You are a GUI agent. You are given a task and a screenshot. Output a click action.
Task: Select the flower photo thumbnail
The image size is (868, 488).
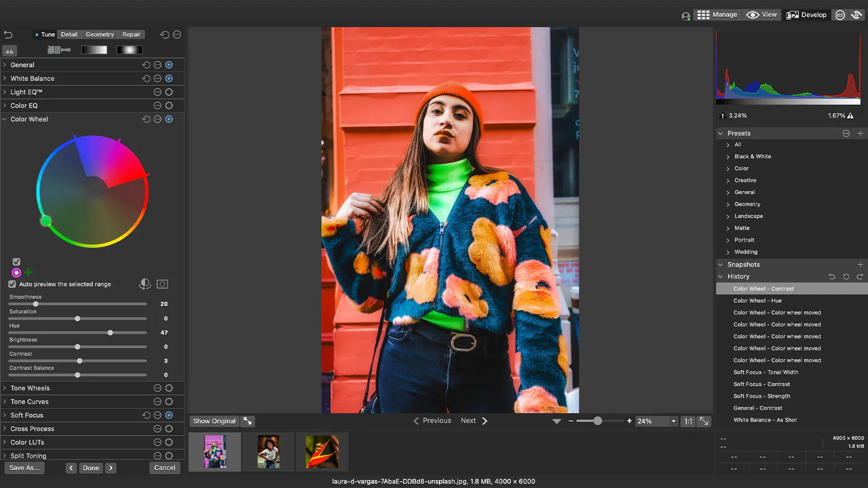[322, 451]
